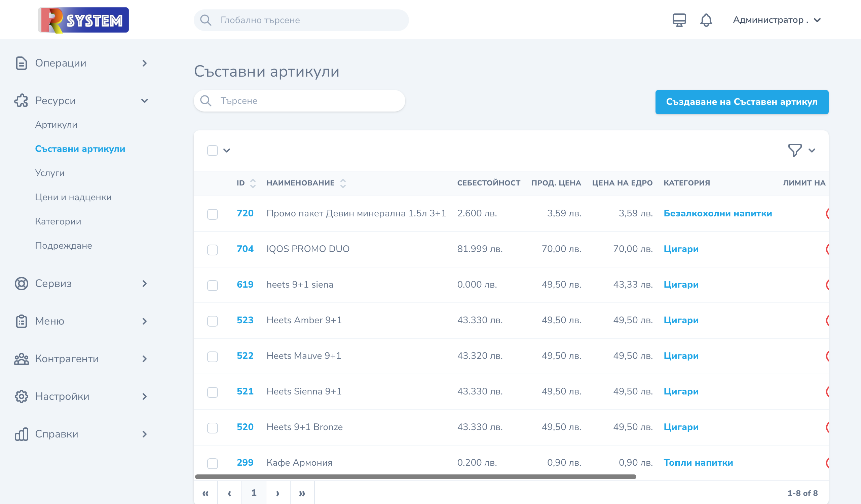
Task: Expand the Контрагенти chevron
Action: click(x=145, y=359)
